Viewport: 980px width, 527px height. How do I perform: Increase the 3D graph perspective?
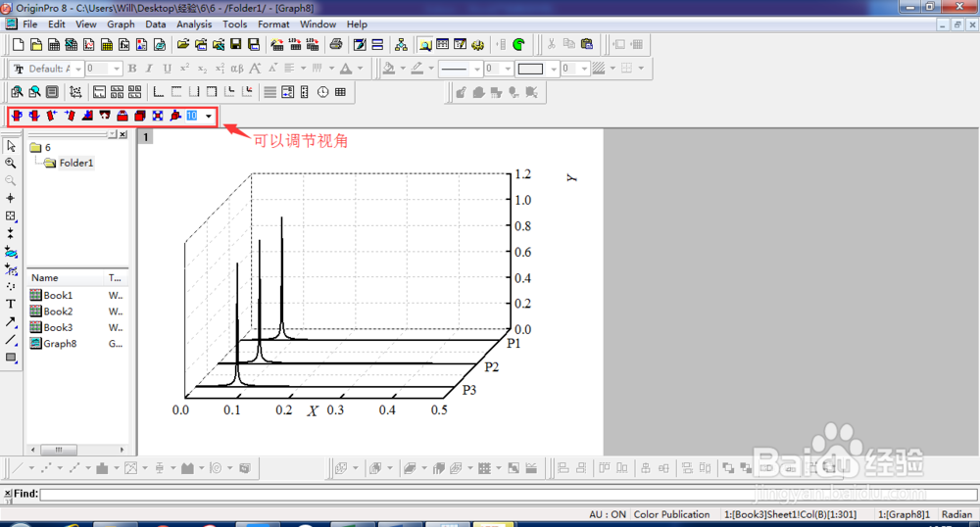tap(122, 116)
